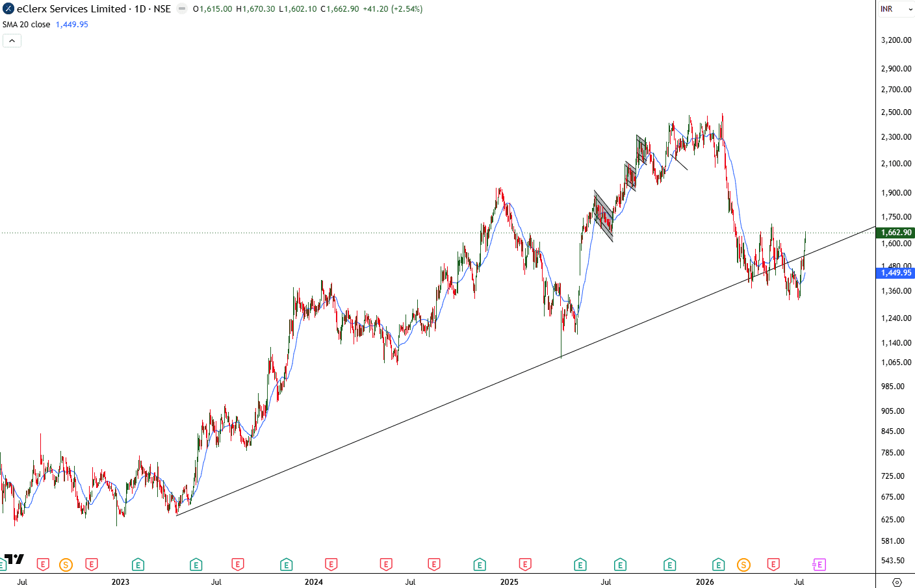Click the green last price label 1,662.90

[896, 233]
